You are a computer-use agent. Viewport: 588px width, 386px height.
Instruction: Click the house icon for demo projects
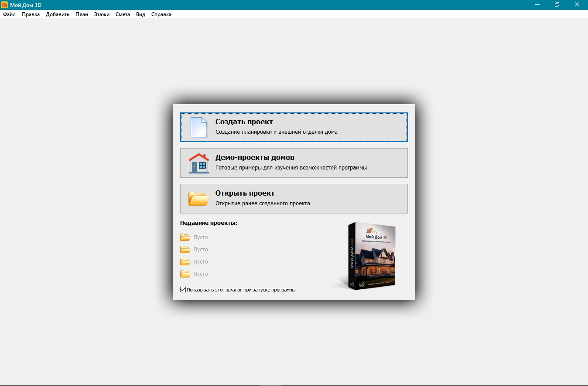tap(198, 163)
